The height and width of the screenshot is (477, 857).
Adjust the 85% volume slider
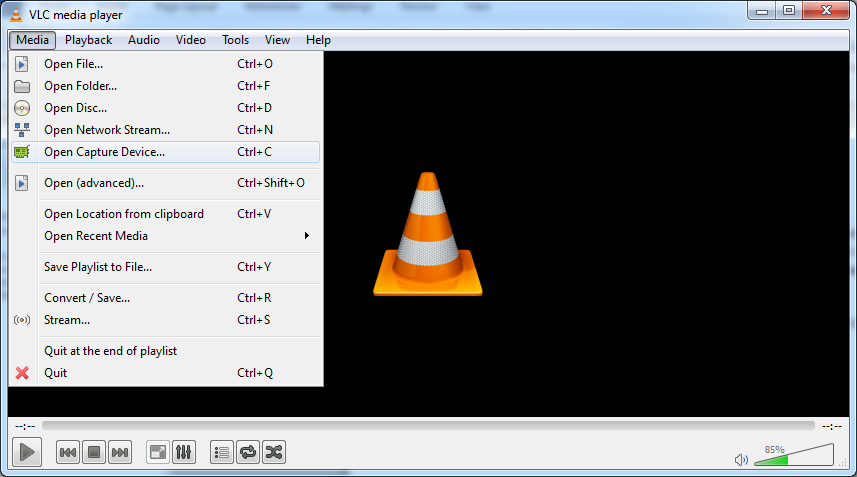coord(794,455)
